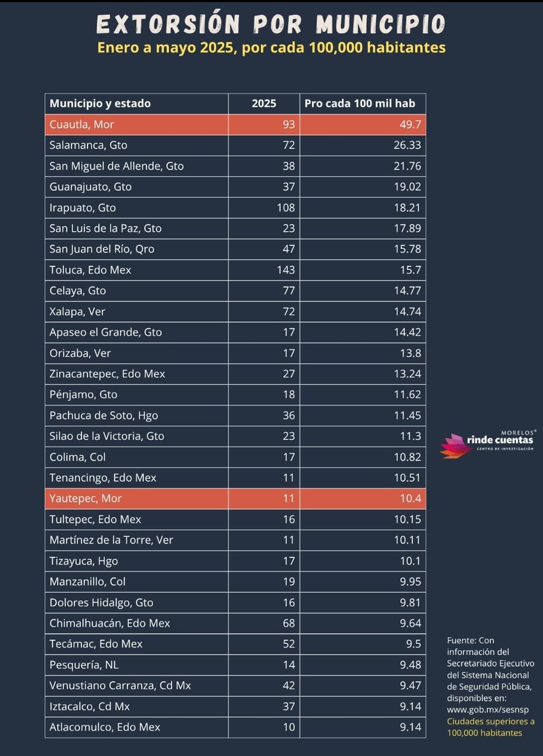
Task: Open the www.gob.mx/sesnsp source link
Action: pos(487,709)
